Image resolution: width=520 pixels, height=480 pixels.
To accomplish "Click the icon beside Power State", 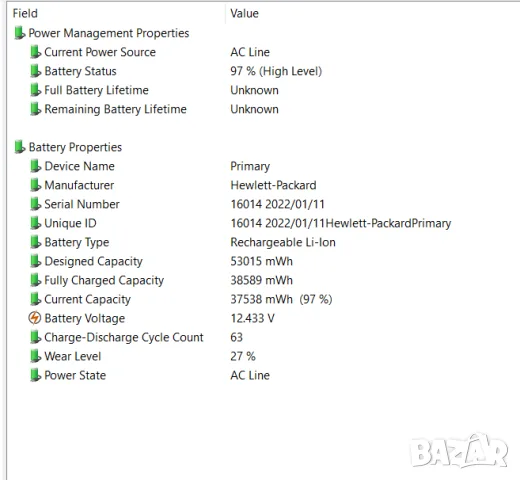I will tap(35, 375).
